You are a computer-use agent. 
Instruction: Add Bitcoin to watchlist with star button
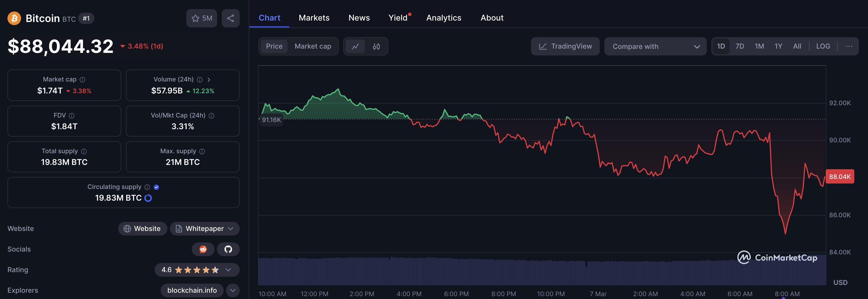point(201,18)
